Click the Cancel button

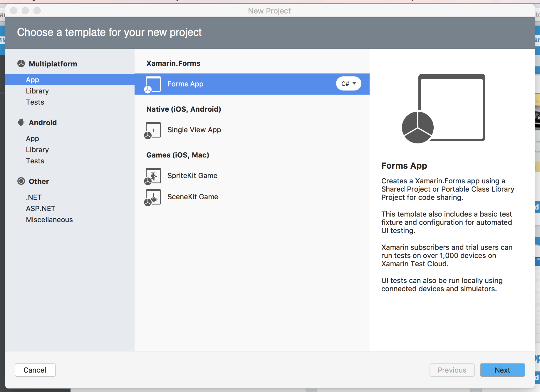point(35,370)
